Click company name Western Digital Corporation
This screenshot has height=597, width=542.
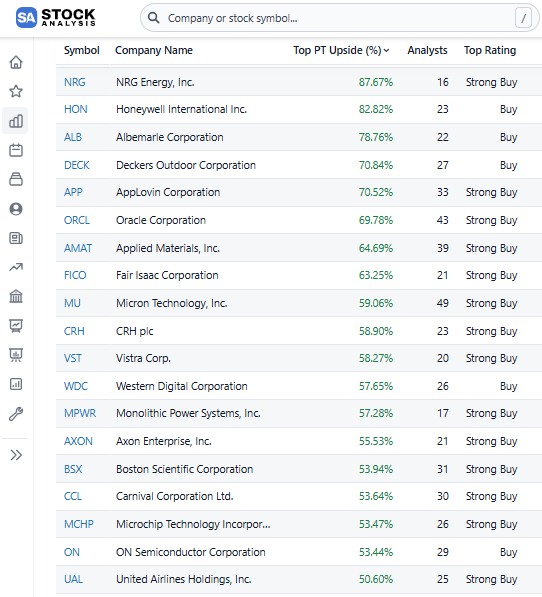182,386
